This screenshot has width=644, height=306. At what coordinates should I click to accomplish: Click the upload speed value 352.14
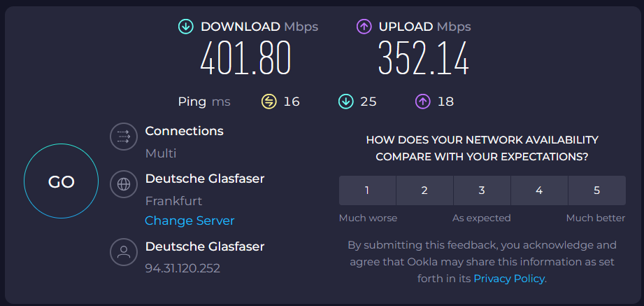coord(423,58)
